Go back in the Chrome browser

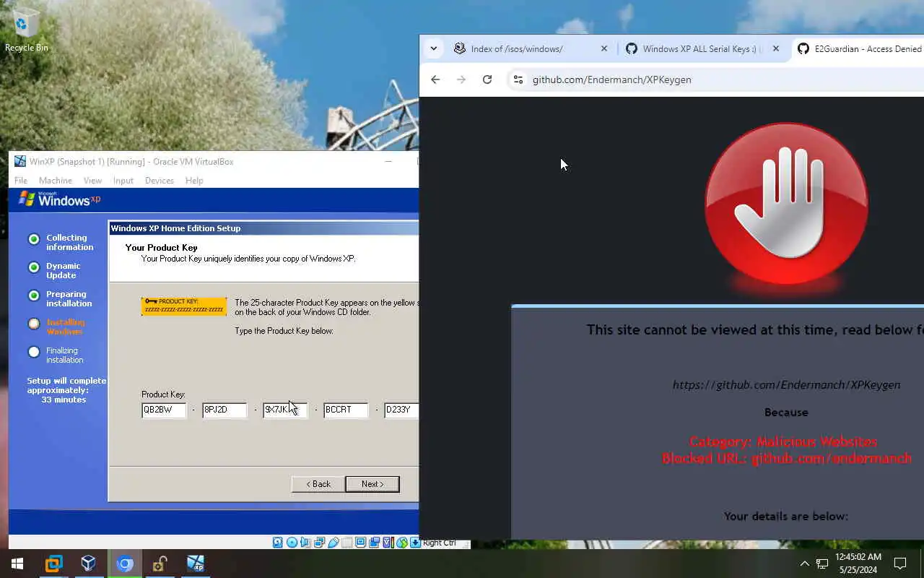pyautogui.click(x=435, y=79)
